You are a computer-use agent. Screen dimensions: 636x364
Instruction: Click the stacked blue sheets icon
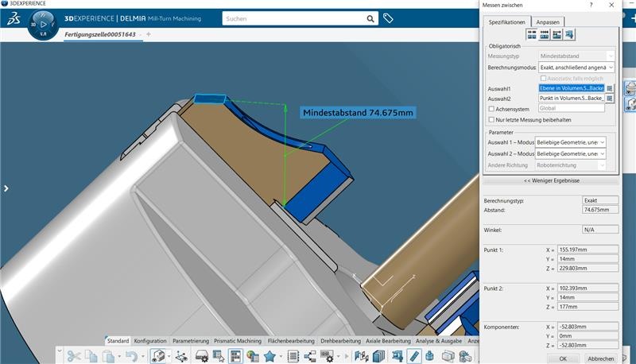(378, 356)
